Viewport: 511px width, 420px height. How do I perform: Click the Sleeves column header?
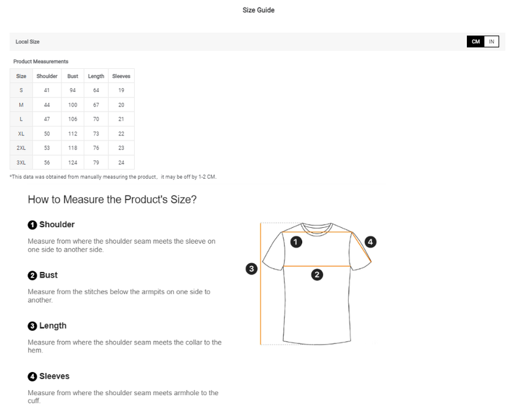point(121,76)
